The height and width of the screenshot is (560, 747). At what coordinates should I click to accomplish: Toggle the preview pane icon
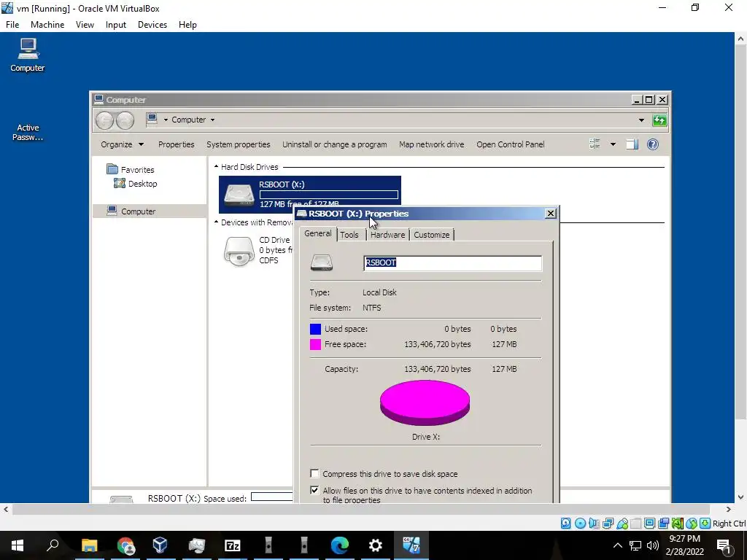632,144
